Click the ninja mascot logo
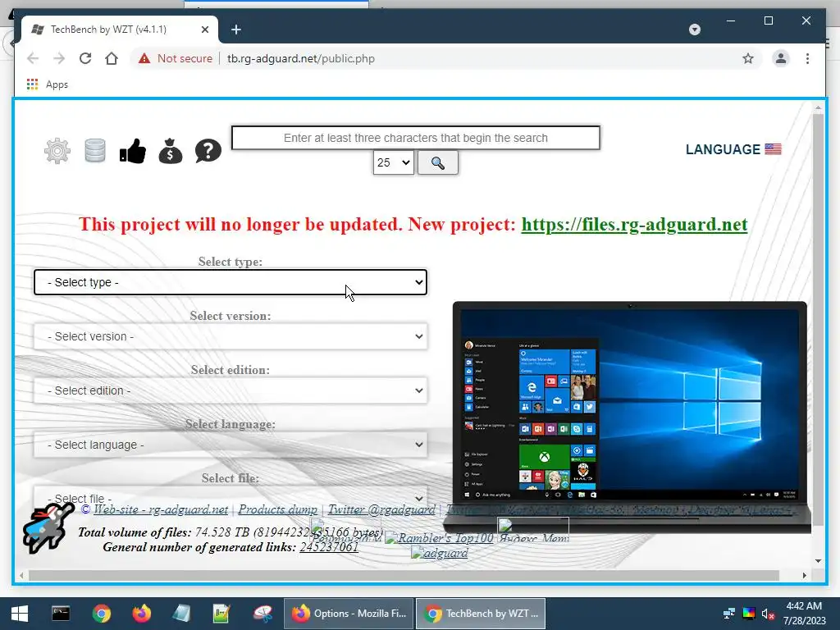This screenshot has width=840, height=630. pos(47,527)
